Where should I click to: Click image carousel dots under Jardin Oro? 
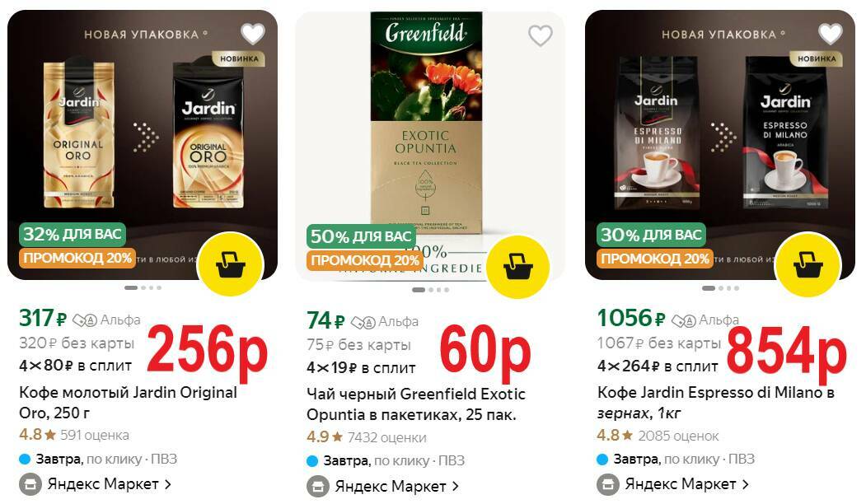[x=143, y=287]
